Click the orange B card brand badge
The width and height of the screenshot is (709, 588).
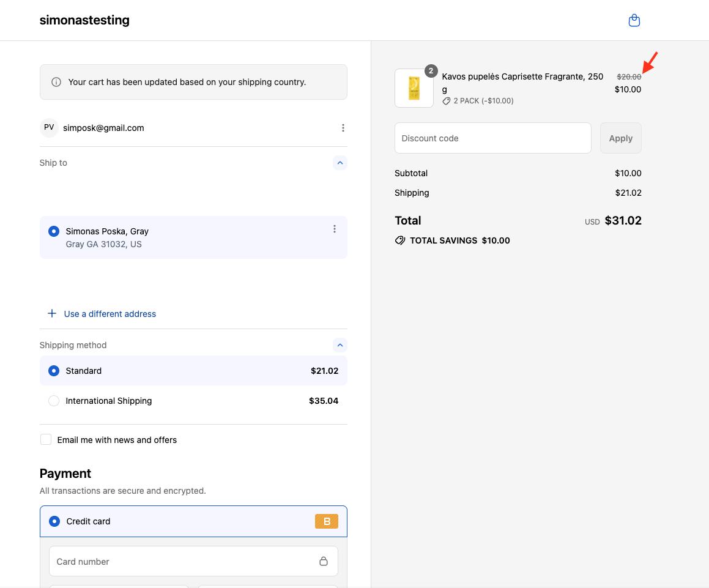(x=327, y=521)
